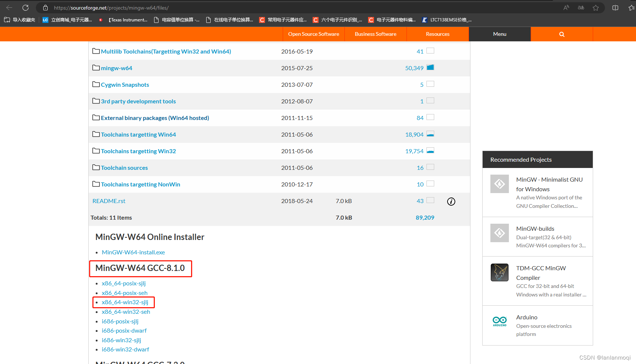This screenshot has height=364, width=636.
Task: Click folder icon beside Toolchain sources
Action: click(x=96, y=167)
